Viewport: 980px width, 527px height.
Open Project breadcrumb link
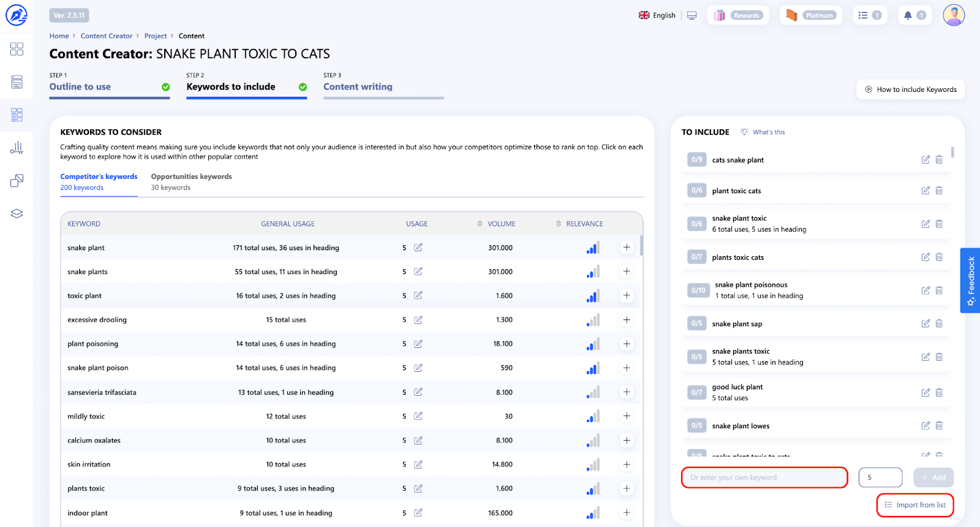point(156,36)
